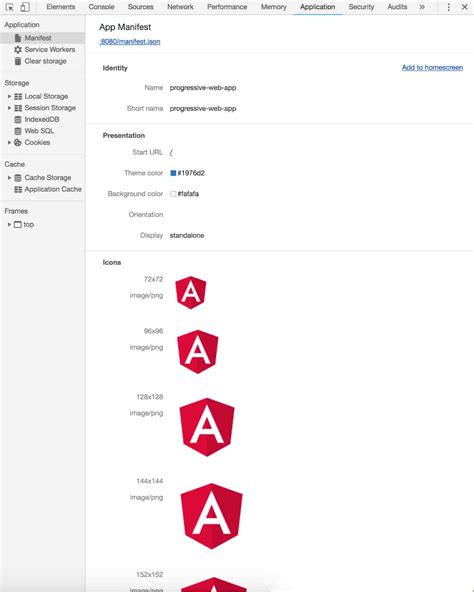Click the top frame window icon
474x592 pixels.
pos(18,224)
